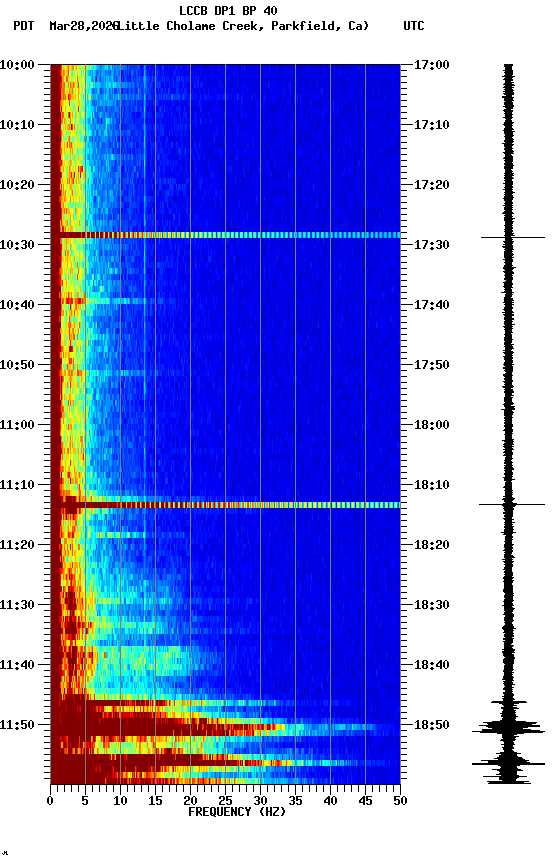Click the 5 Hz frequency axis label
Image resolution: width=552 pixels, height=864 pixels.
[x=85, y=801]
